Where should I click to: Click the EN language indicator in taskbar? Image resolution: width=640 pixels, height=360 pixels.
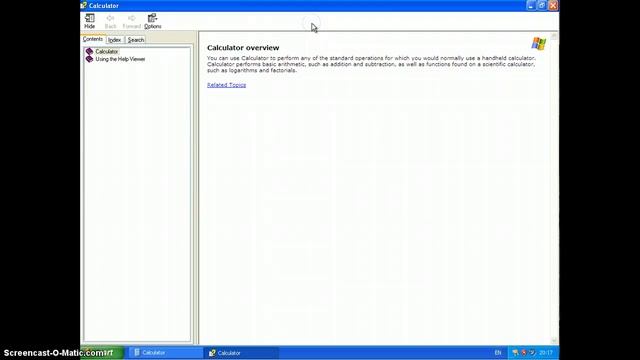coord(498,353)
